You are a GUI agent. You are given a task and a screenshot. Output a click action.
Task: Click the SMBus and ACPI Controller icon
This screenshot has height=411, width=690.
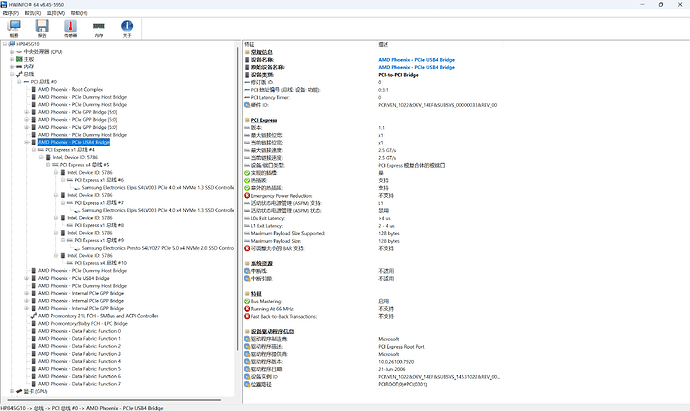pos(33,316)
